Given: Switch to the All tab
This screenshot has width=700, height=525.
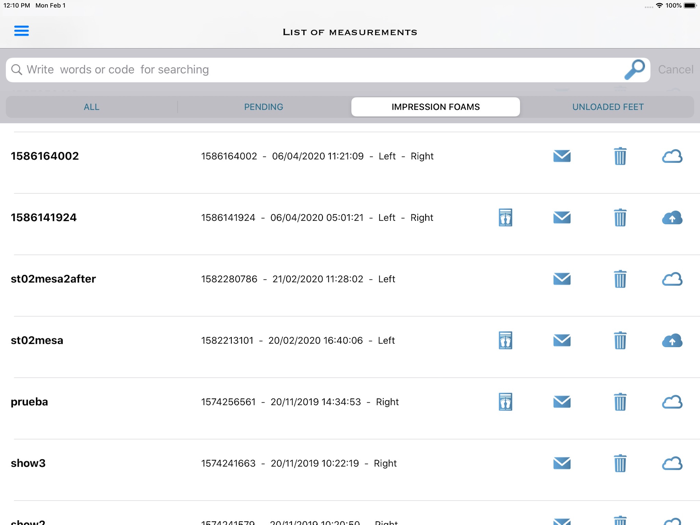Looking at the screenshot, I should (x=91, y=107).
